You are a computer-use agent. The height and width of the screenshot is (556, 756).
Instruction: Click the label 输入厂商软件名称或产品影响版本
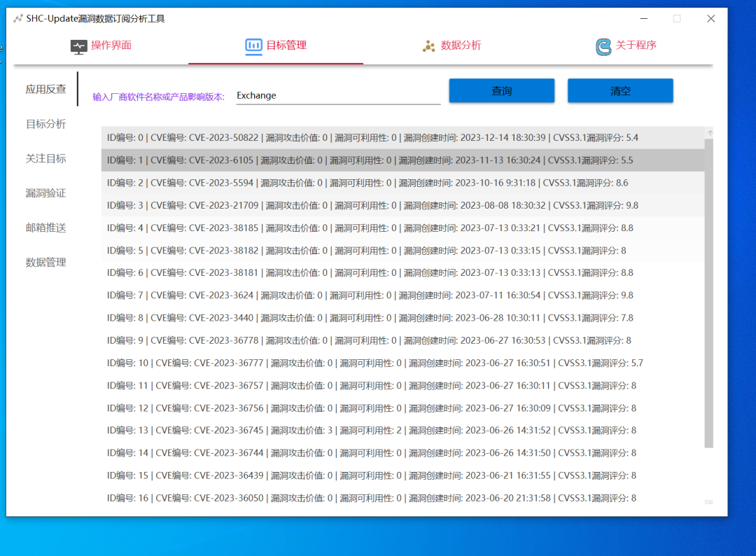point(158,97)
